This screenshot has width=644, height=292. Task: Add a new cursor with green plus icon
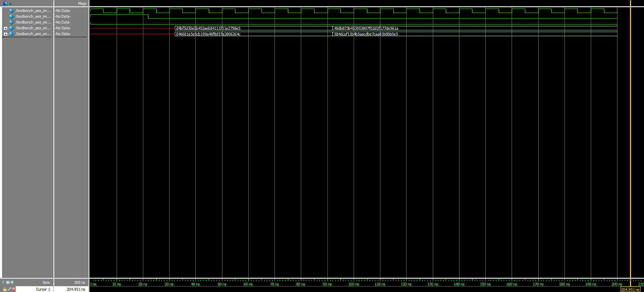click(12, 282)
